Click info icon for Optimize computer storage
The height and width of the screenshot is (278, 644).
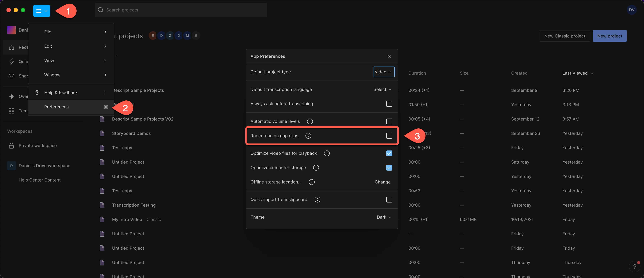316,168
